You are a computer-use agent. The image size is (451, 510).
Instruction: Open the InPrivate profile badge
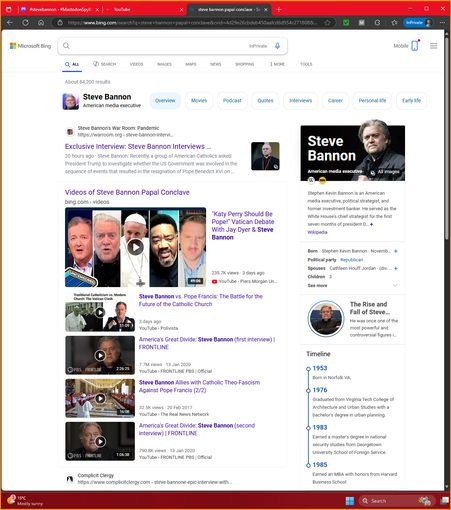point(418,23)
